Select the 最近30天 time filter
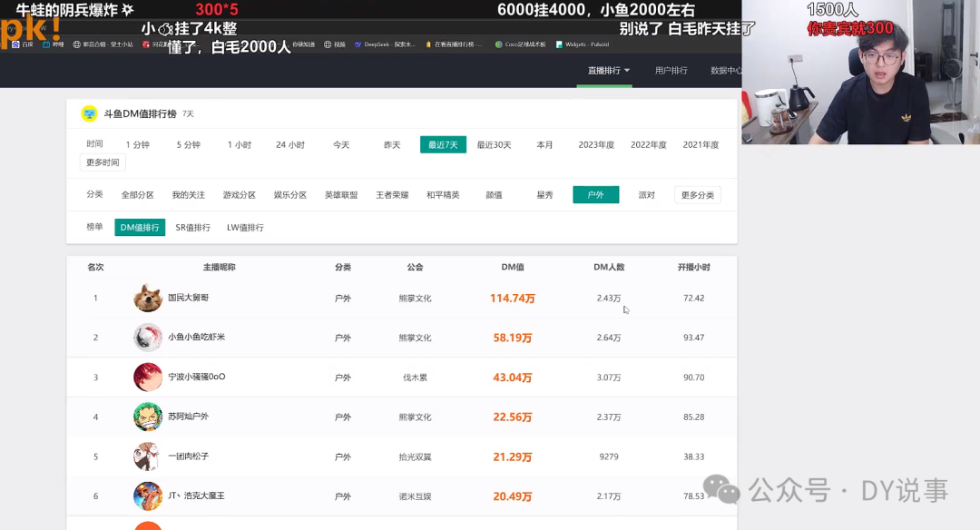980x530 pixels. 494,145
